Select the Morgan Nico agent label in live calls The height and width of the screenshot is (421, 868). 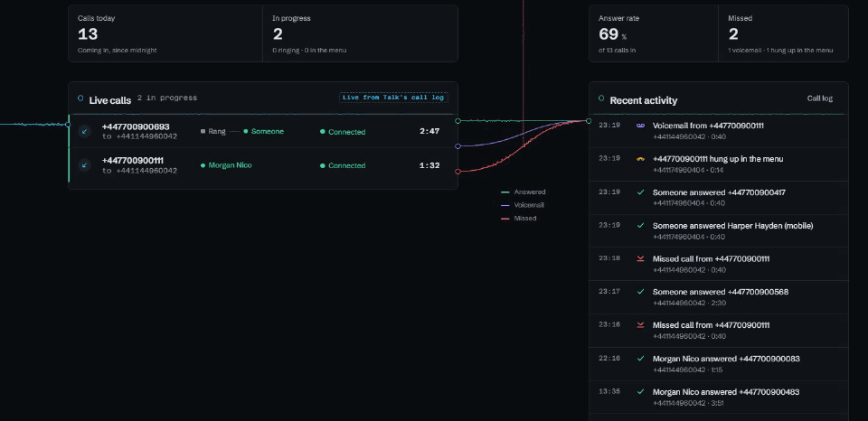tap(226, 165)
